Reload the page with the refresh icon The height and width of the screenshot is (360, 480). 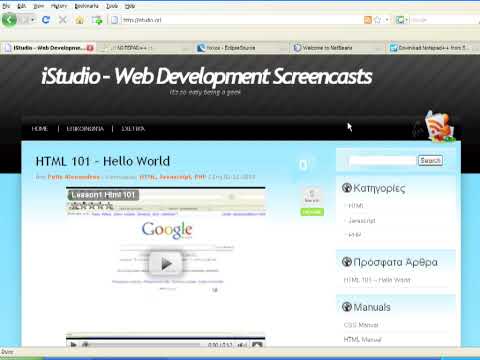tap(46, 20)
